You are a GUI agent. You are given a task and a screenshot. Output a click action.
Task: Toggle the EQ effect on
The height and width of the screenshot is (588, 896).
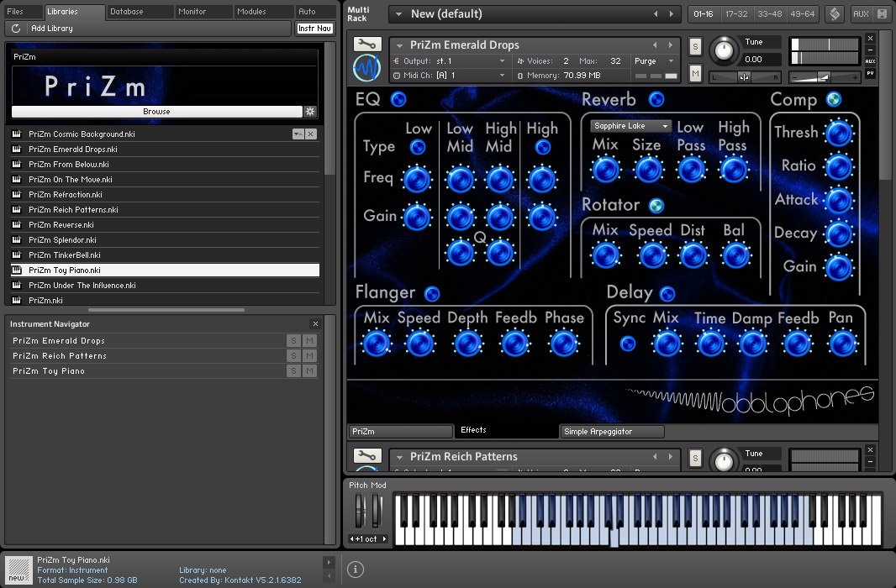[x=398, y=99]
